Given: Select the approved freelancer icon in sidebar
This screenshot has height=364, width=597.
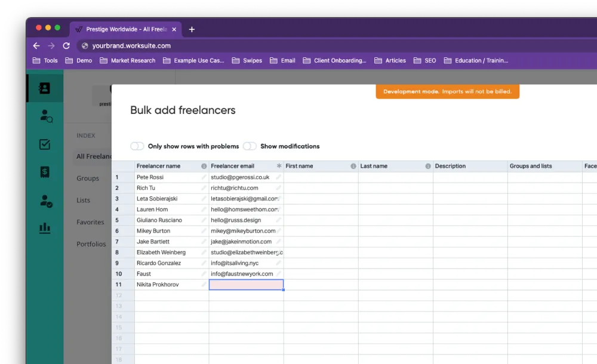Looking at the screenshot, I should (x=45, y=200).
